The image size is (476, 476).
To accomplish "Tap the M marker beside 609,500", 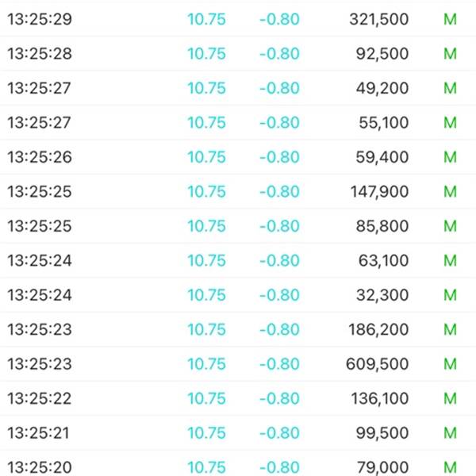I will pyautogui.click(x=450, y=364).
